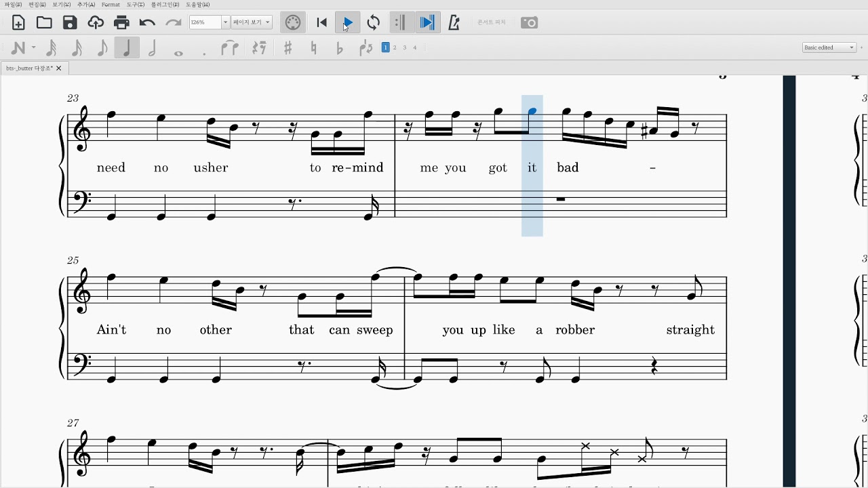Toggle MIDI input with the round connector icon

tap(293, 22)
